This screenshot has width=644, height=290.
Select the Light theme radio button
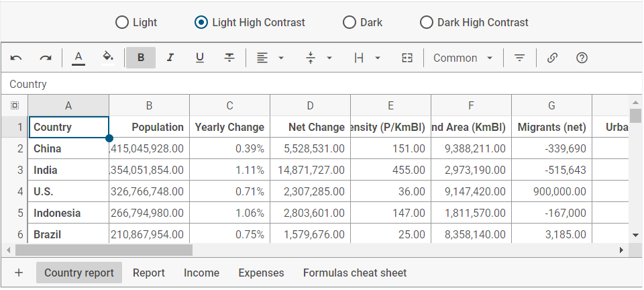tap(122, 22)
